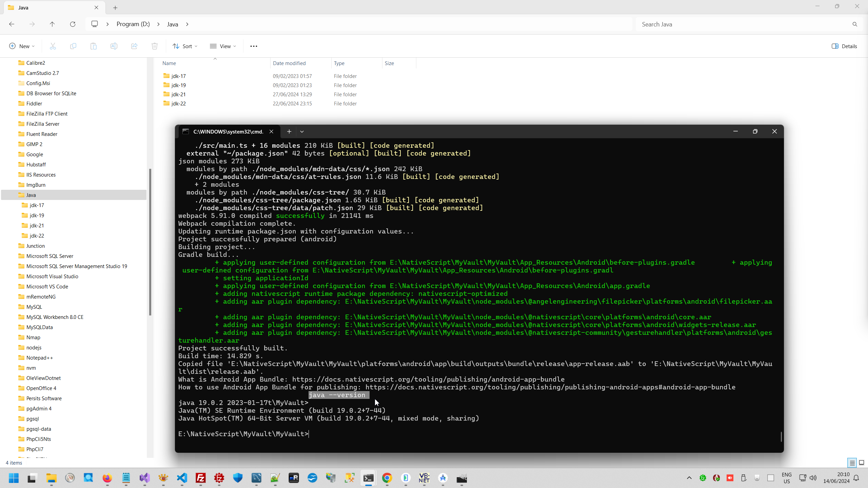Click the See more three-dots icon
Screen dimensions: 868x488
click(254, 46)
